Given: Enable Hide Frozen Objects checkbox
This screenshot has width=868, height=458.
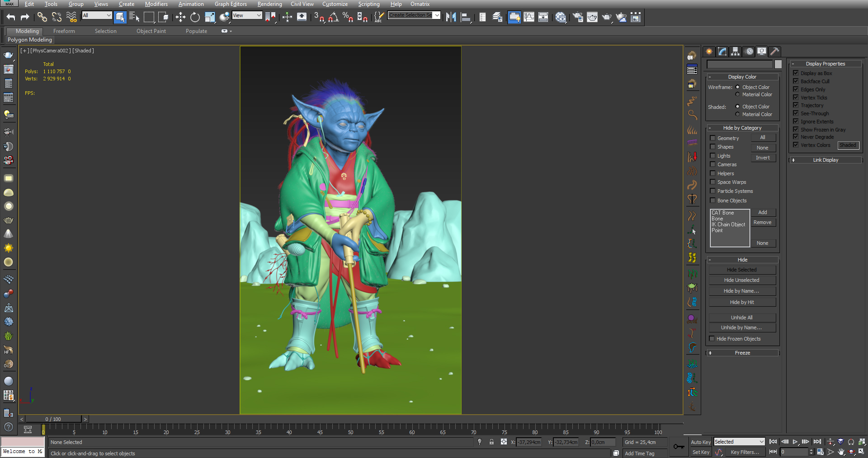Looking at the screenshot, I should [712, 339].
